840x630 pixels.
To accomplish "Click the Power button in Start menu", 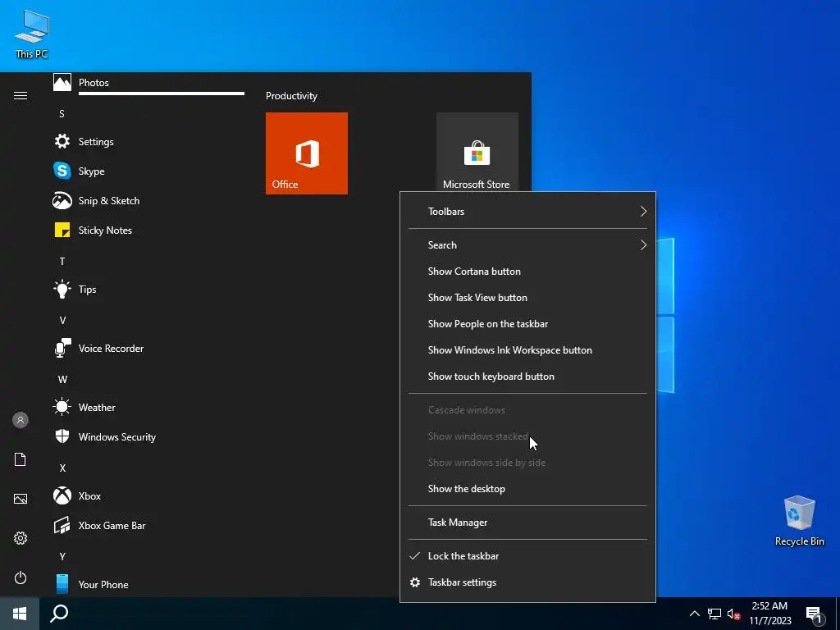I will [21, 577].
